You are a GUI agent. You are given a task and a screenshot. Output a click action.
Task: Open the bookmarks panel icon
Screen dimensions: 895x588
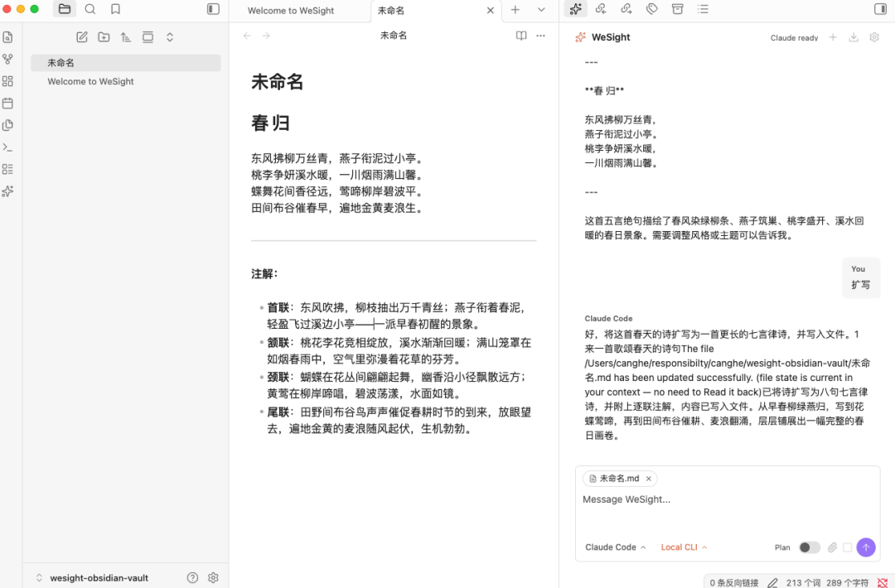(x=115, y=9)
